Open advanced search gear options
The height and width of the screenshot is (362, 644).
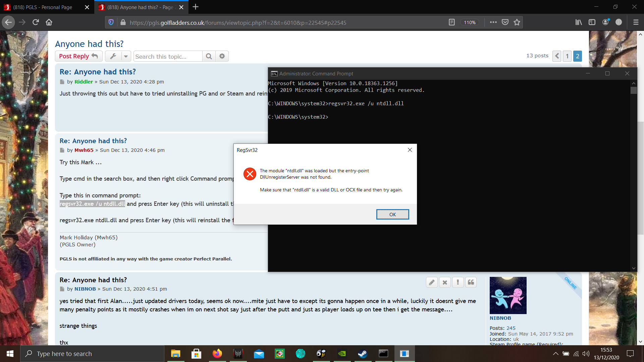coord(222,56)
